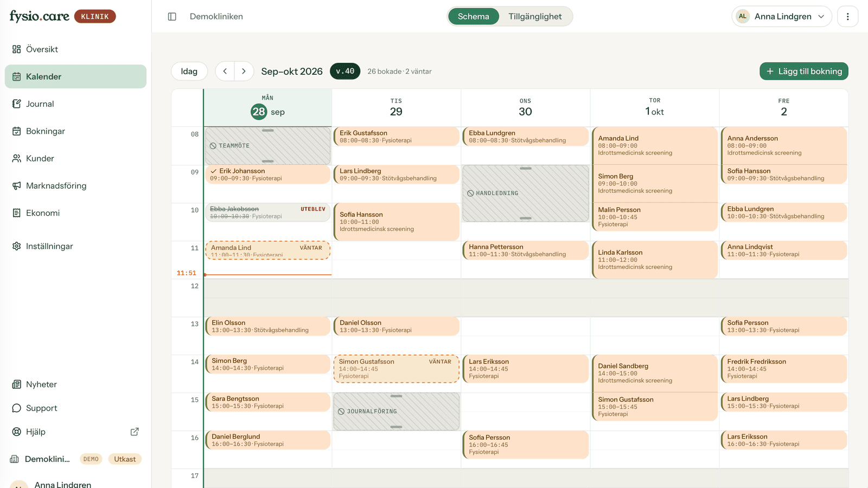Select Monday 28 sep day header
Viewport: 868px width, 488px height.
tap(268, 108)
